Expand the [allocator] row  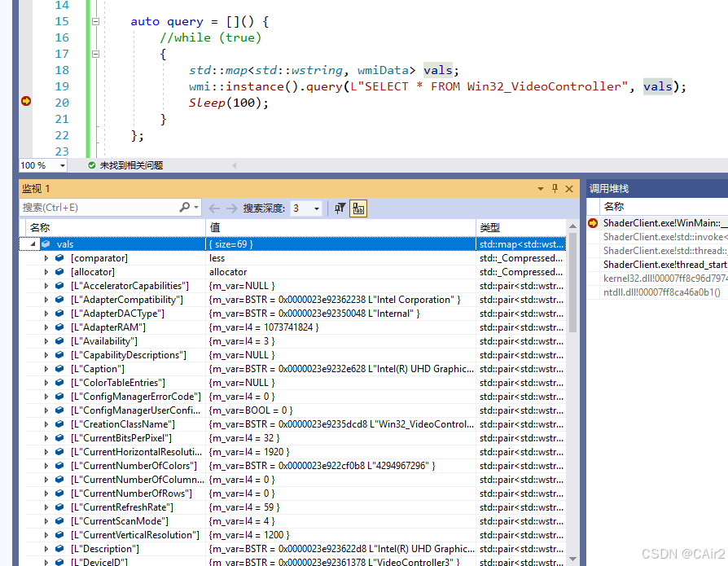coord(46,272)
